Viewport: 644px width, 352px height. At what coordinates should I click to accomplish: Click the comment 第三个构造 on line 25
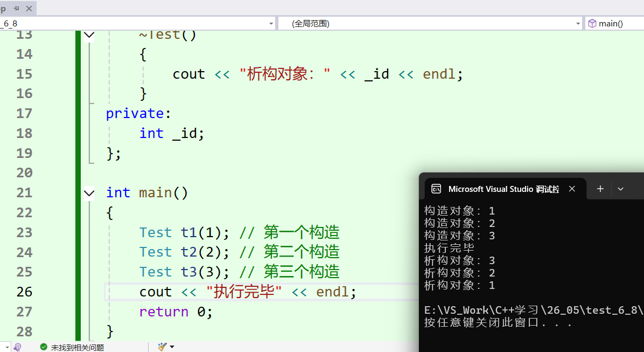pos(302,272)
